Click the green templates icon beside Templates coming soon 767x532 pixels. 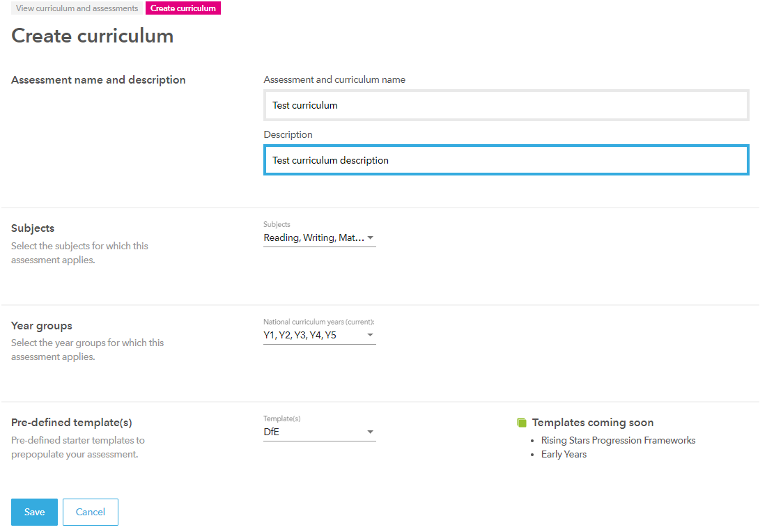pos(521,422)
